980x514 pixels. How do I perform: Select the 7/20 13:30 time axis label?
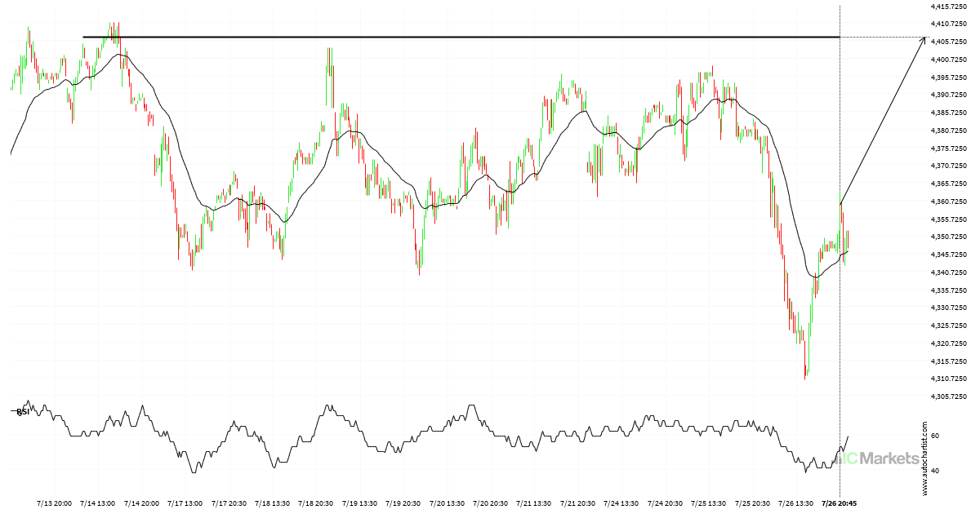[x=447, y=503]
